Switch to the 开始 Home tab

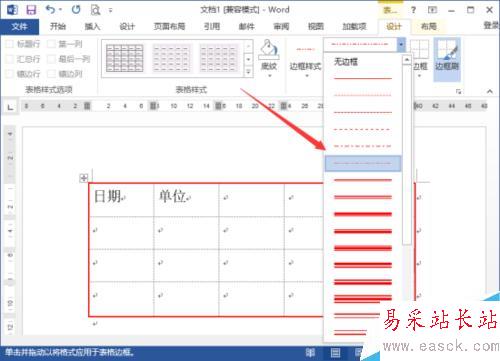[x=58, y=26]
